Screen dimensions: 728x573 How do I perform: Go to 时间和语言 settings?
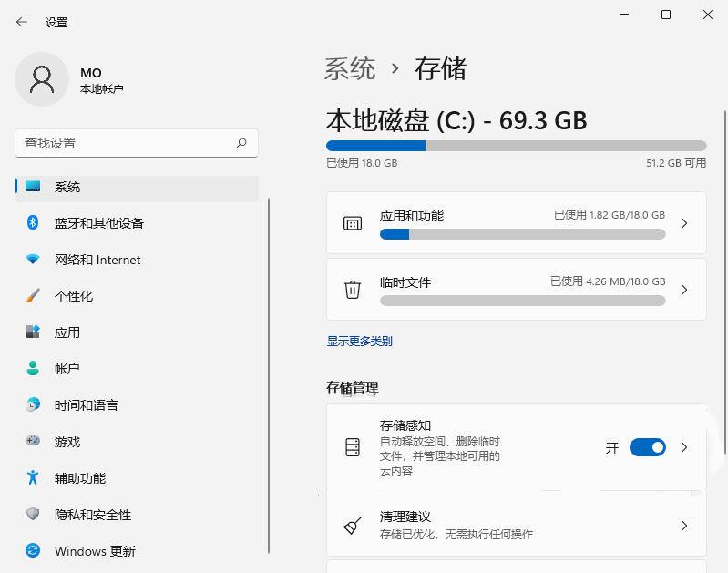click(87, 405)
